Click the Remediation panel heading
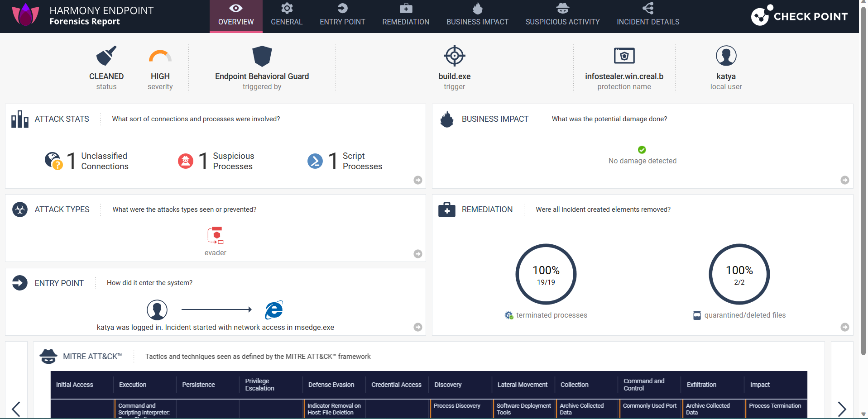This screenshot has height=419, width=868. pyautogui.click(x=487, y=209)
